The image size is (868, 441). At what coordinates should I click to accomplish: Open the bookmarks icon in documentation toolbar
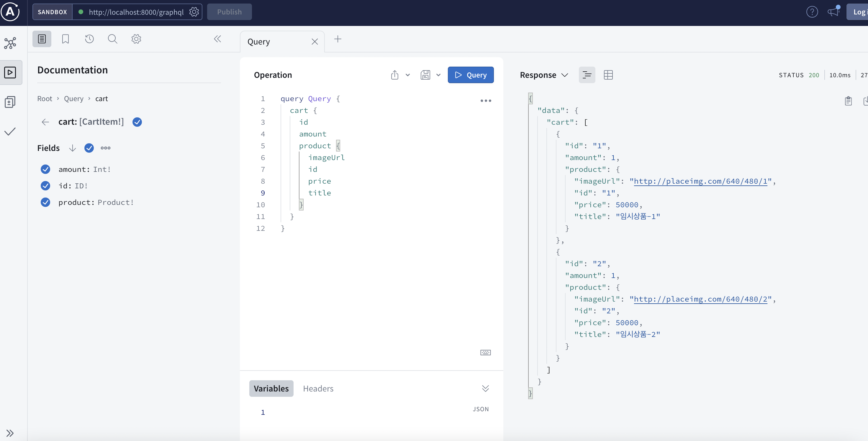(65, 39)
